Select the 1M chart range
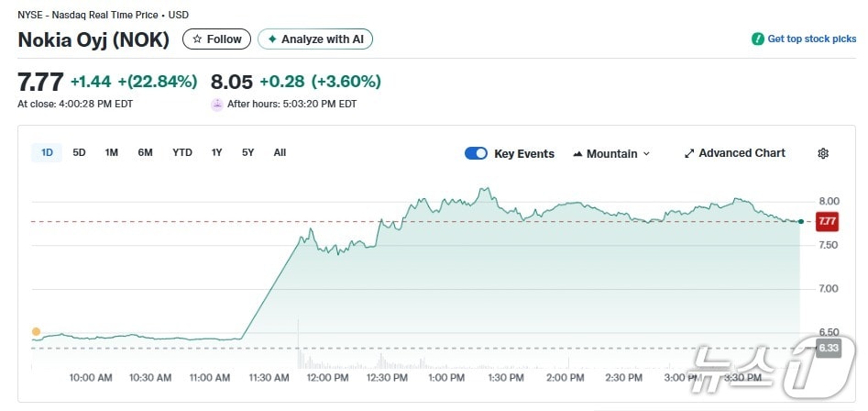Viewport: 868px width, 411px height. point(112,152)
